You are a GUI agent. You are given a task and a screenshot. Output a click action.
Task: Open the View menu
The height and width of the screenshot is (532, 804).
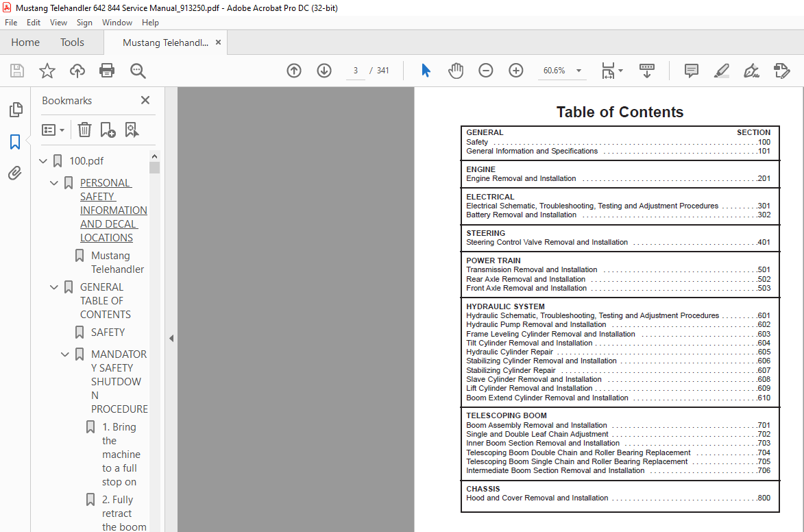pyautogui.click(x=58, y=23)
